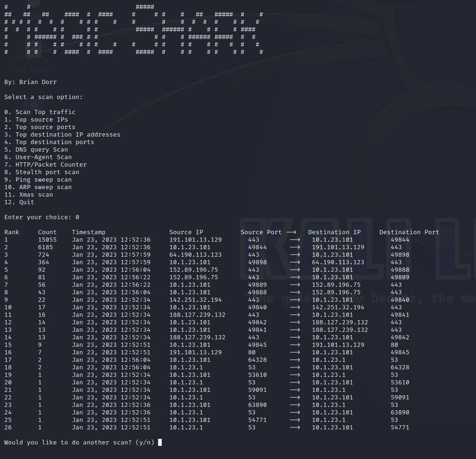Click the author name Brian Dorr

coord(38,82)
